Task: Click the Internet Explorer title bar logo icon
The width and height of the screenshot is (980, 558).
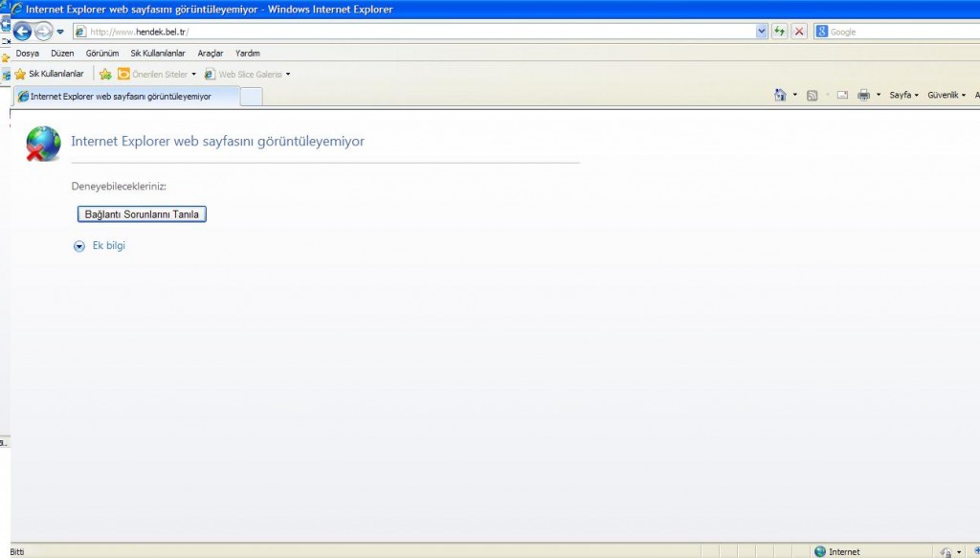Action: pos(17,9)
